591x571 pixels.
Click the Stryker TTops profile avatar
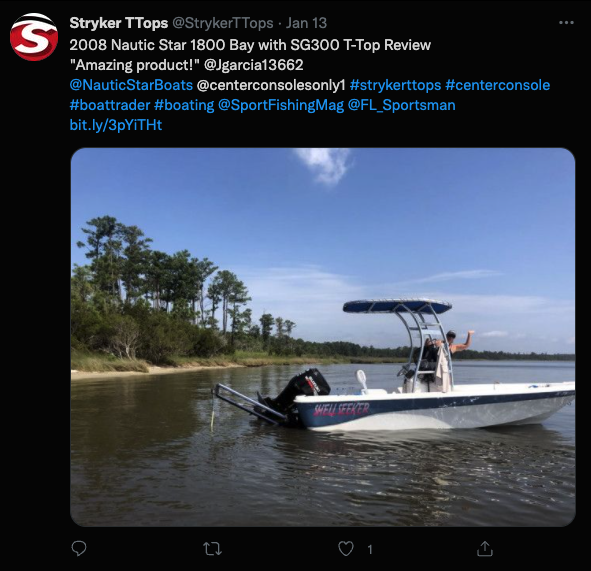[x=34, y=37]
